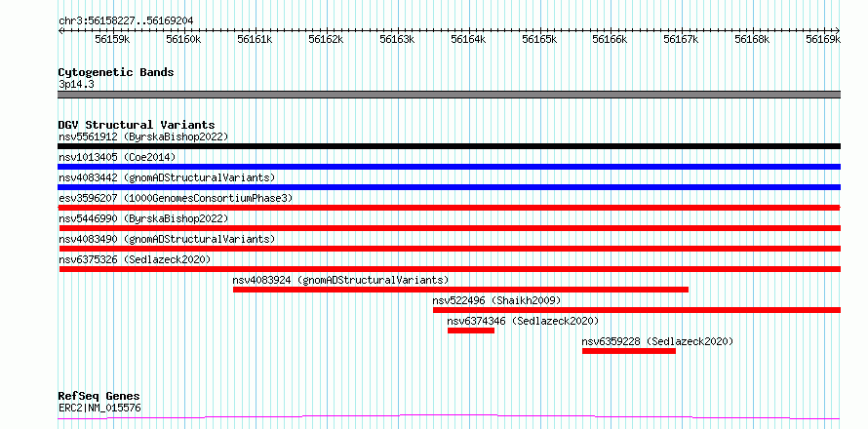Click the ERC2|NM_015576 gene label
This screenshot has height=429, width=868.
[x=99, y=408]
